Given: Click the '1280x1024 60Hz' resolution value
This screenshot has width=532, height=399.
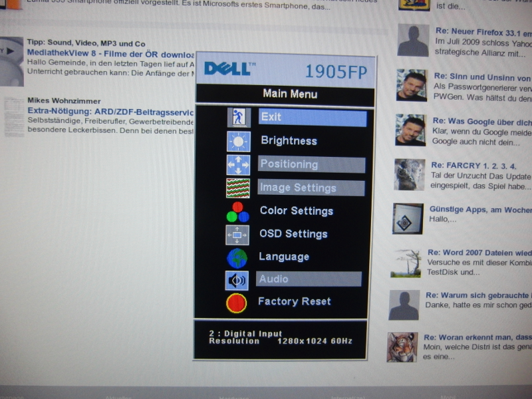Looking at the screenshot, I should pos(315,341).
